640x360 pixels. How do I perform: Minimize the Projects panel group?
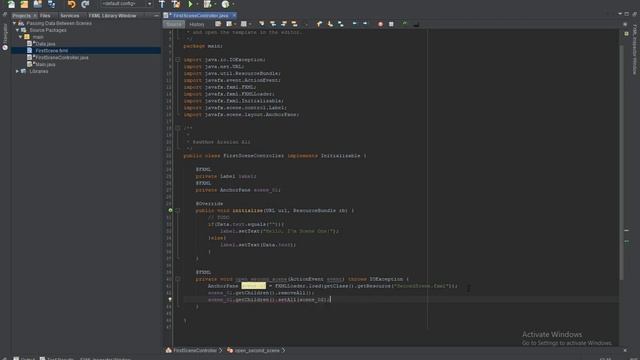point(156,16)
